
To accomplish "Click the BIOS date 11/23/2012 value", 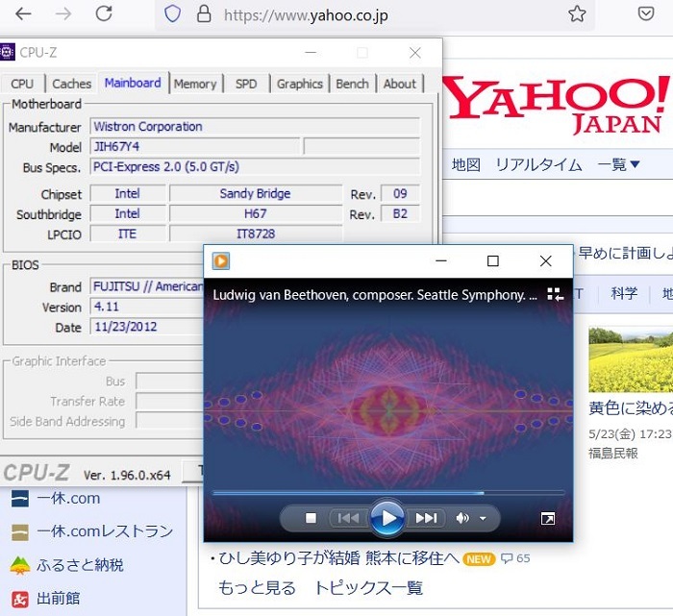I will point(147,327).
